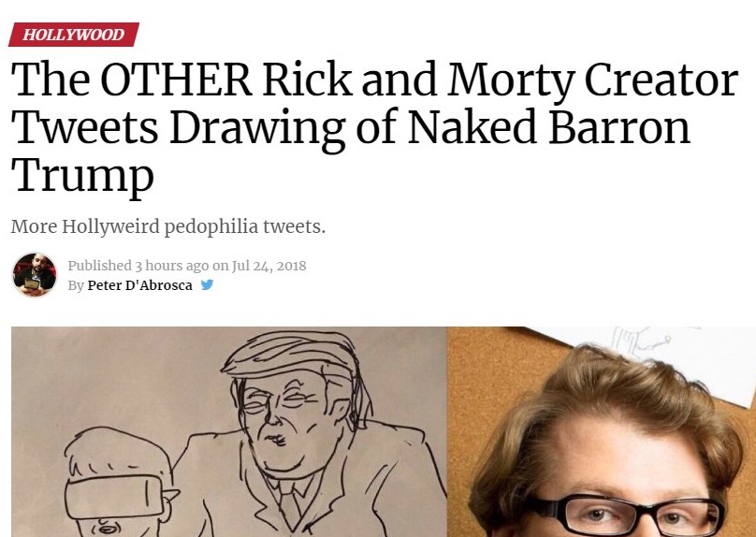Open Peter D'Abrosca's author page link
This screenshot has width=756, height=537.
click(139, 285)
